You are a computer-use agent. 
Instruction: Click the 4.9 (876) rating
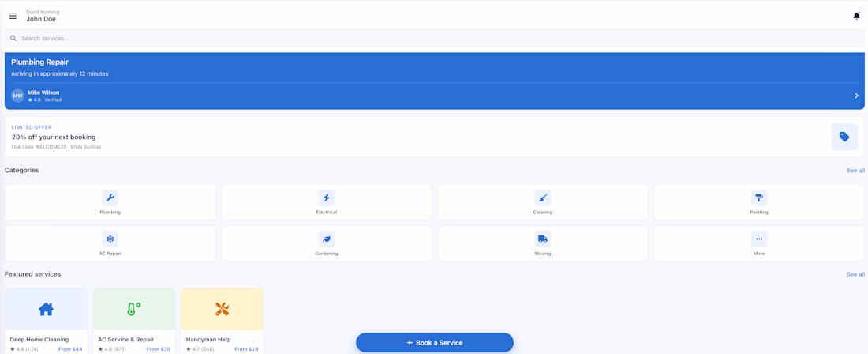[x=113, y=349]
